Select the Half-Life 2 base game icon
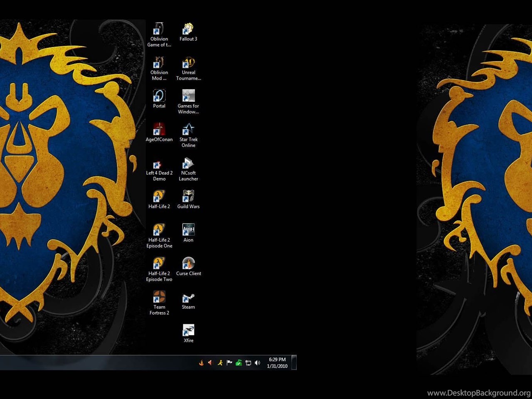532x399 pixels. (x=159, y=199)
